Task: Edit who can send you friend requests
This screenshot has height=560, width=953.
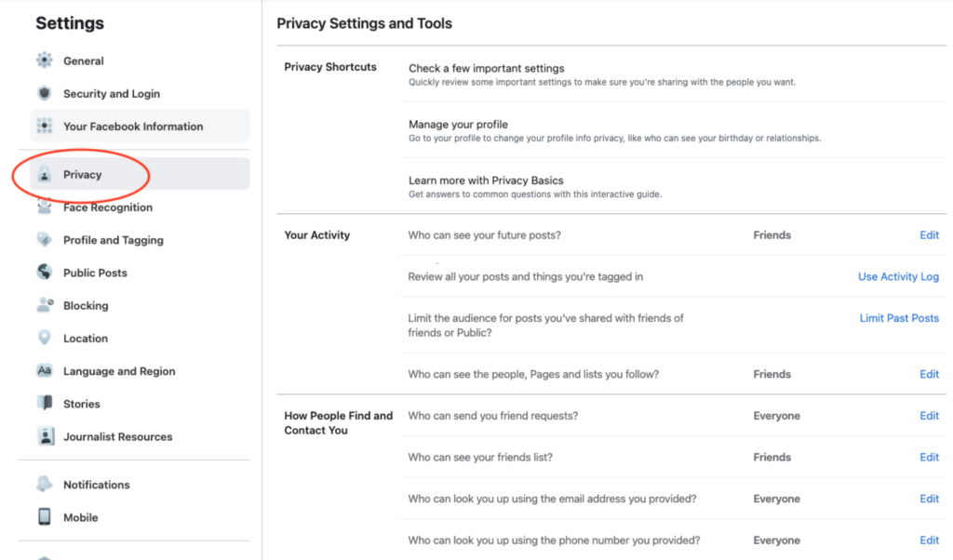Action: click(x=929, y=416)
